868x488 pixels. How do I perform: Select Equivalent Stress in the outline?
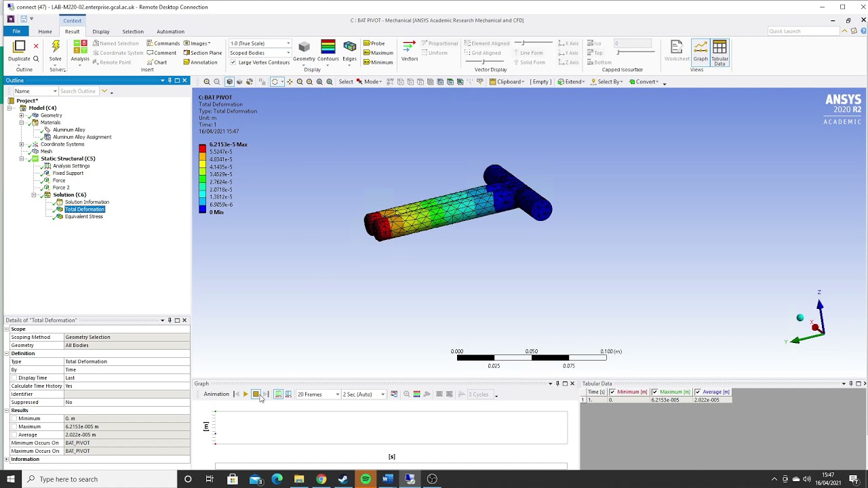pyautogui.click(x=84, y=216)
